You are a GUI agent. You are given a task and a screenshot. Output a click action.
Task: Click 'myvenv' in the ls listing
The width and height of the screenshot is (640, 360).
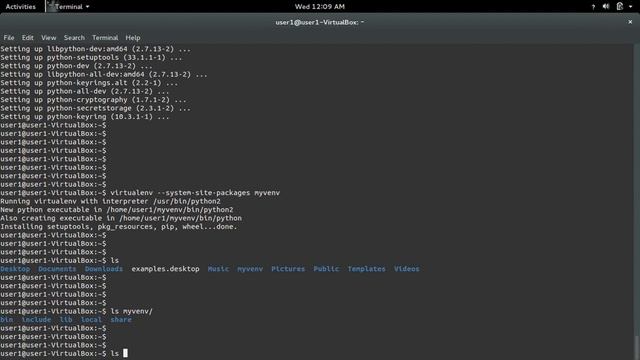point(250,269)
